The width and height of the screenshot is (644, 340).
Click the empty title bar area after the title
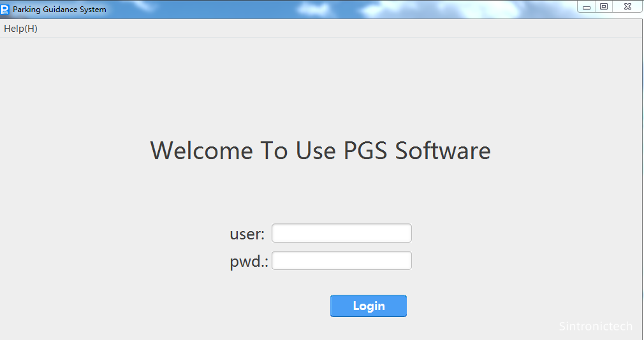(319, 9)
